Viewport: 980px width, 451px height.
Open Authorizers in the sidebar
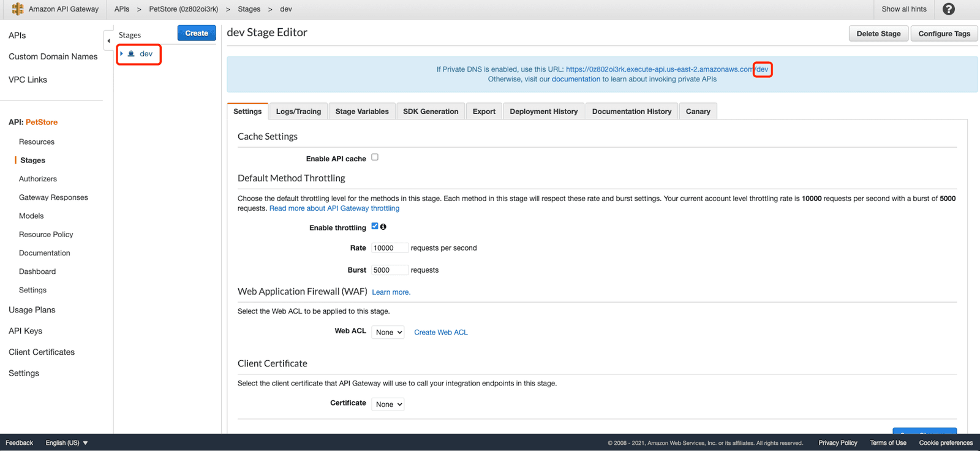point(38,179)
